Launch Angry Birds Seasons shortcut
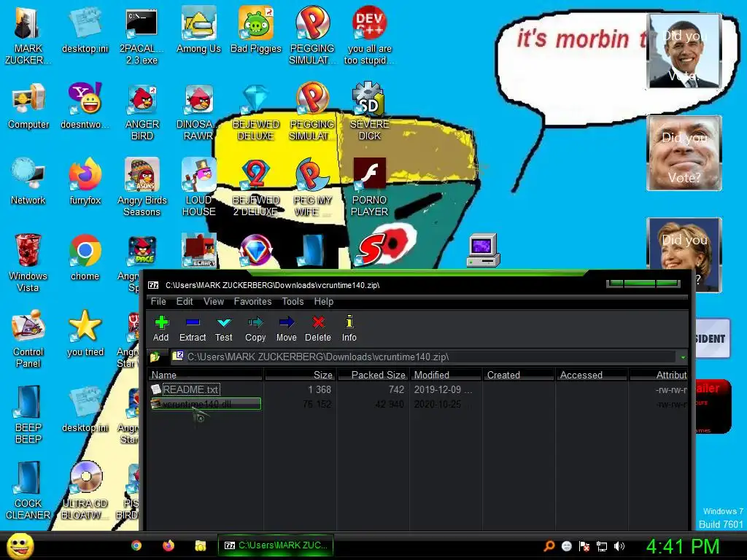747x560 pixels. 142,187
